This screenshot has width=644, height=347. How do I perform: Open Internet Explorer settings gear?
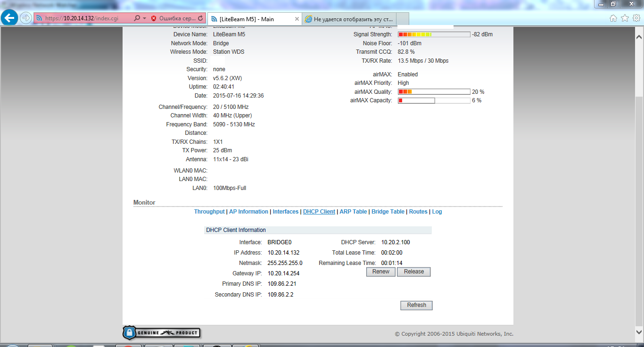tap(636, 17)
